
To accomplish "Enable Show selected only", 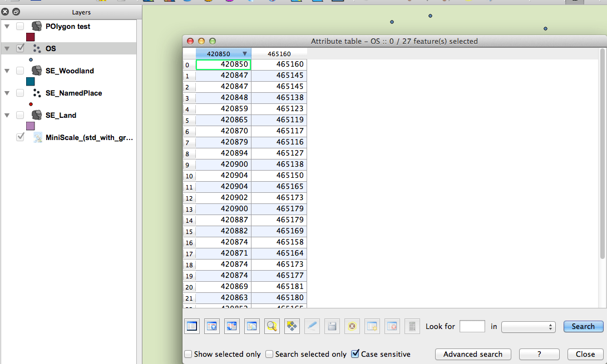I will (x=188, y=354).
